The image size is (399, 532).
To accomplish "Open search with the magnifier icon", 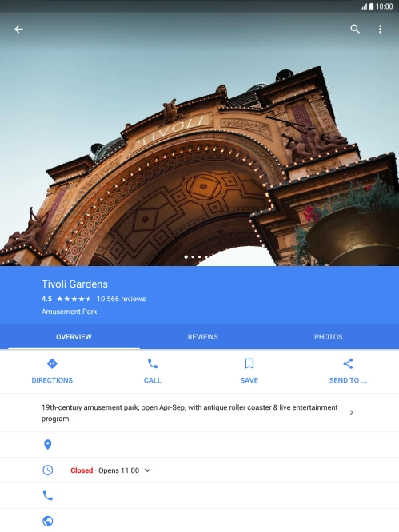I will click(355, 30).
